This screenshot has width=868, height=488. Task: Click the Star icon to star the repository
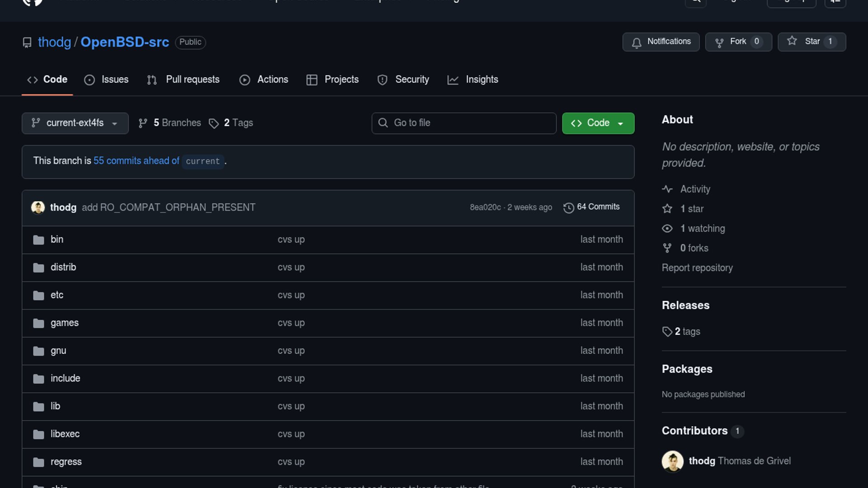(x=792, y=41)
